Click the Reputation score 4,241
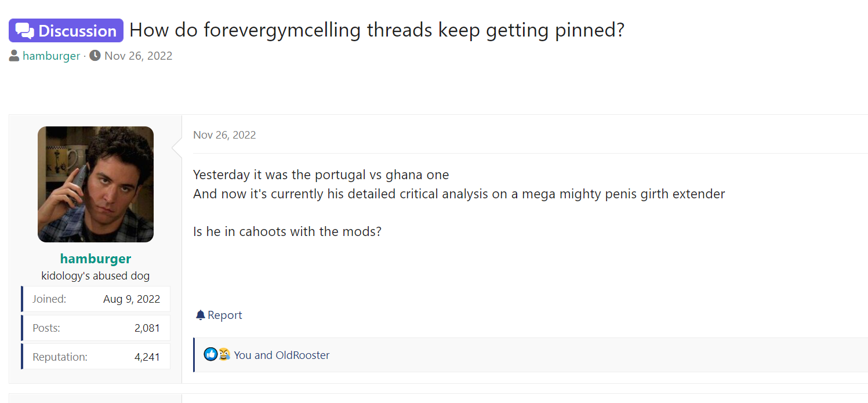This screenshot has width=868, height=403. coord(147,357)
